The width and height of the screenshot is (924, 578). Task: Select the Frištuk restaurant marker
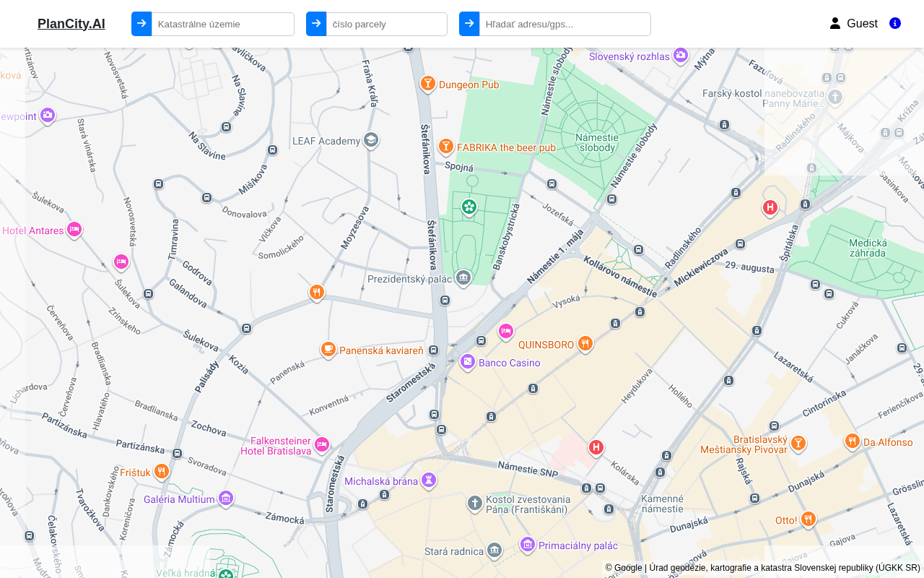coord(161,472)
